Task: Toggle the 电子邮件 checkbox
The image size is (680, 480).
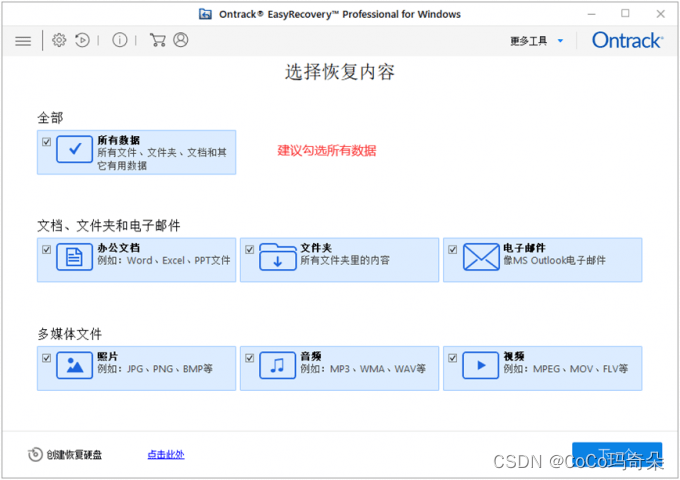Action: [453, 249]
